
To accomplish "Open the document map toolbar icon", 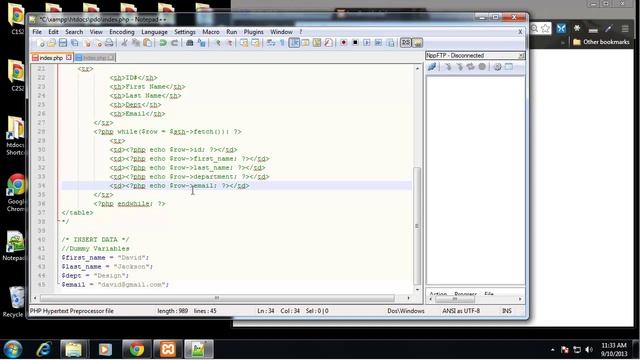I will point(316,43).
